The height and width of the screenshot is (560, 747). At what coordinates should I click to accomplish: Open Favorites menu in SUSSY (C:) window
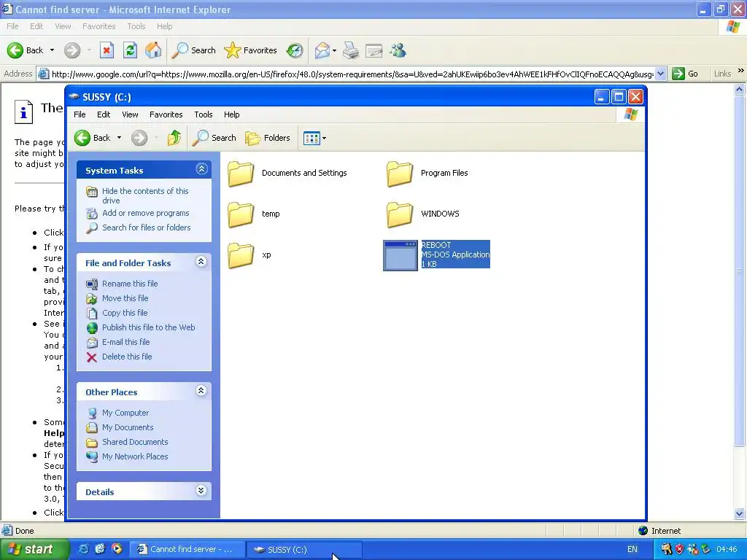pos(166,114)
